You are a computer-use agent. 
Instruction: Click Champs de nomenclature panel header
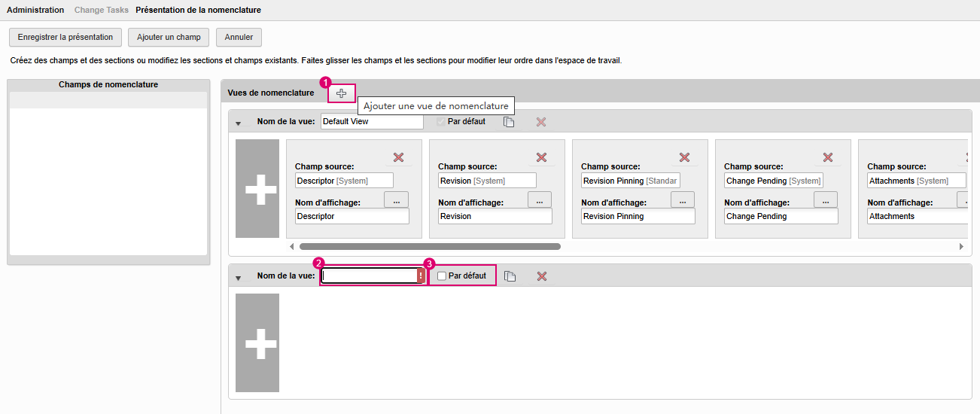tap(108, 85)
